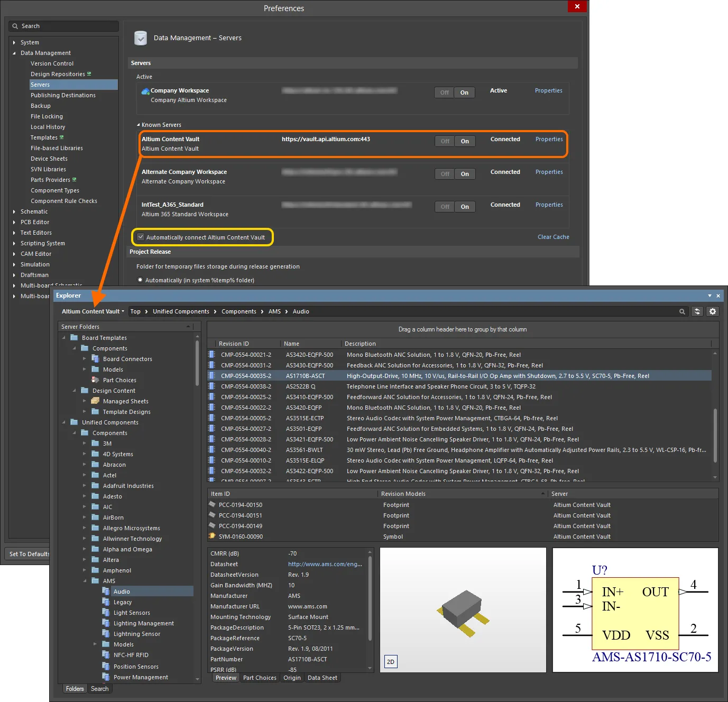
Task: Switch to the Origin tab
Action: point(292,678)
